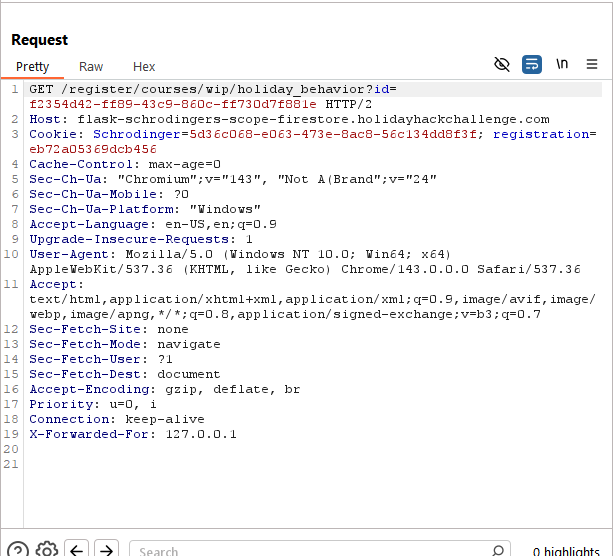Click the host value flask-schrodingers-scope-firestore.holidayhackchallenge.com
The width and height of the screenshot is (613, 556).
313,119
